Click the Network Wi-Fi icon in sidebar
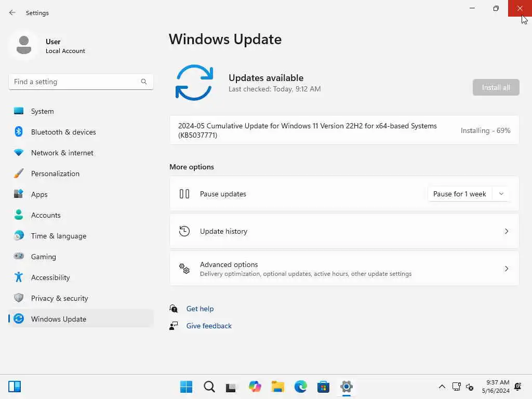 click(19, 152)
